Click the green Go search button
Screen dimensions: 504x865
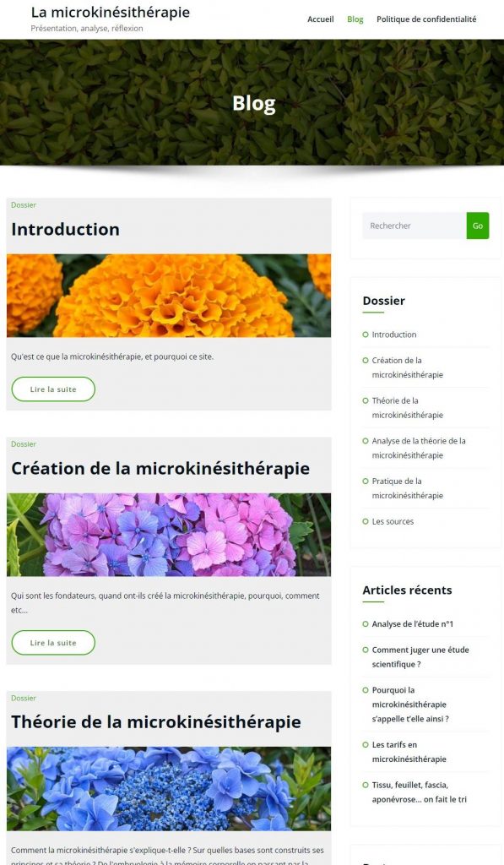tap(478, 226)
